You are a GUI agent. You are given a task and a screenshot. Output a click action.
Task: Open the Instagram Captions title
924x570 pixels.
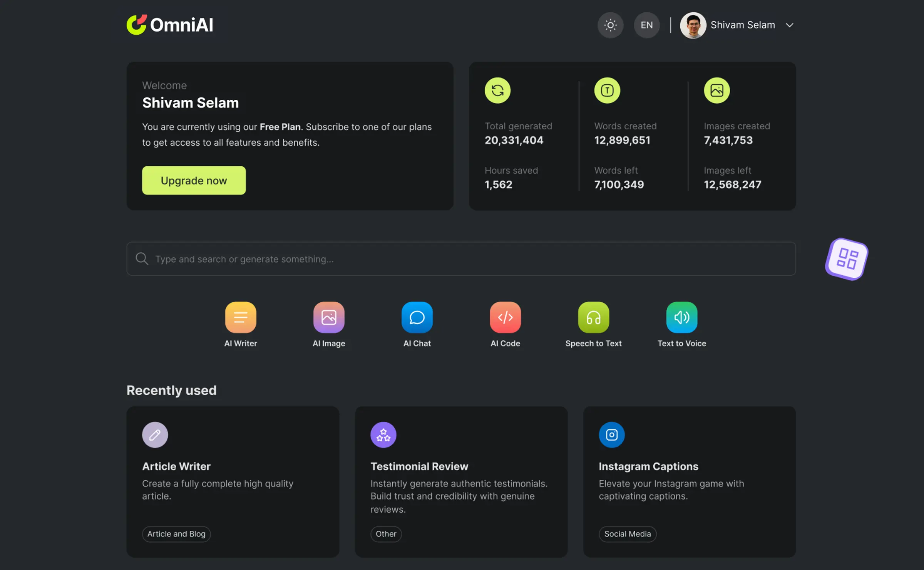(x=648, y=466)
